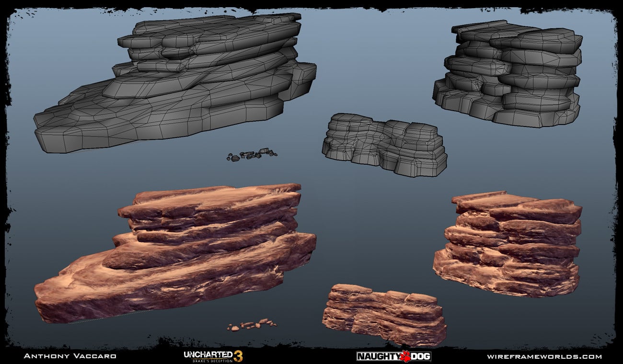Select the large wireframe layered rock model
This screenshot has width=623, height=364.
pos(175,82)
